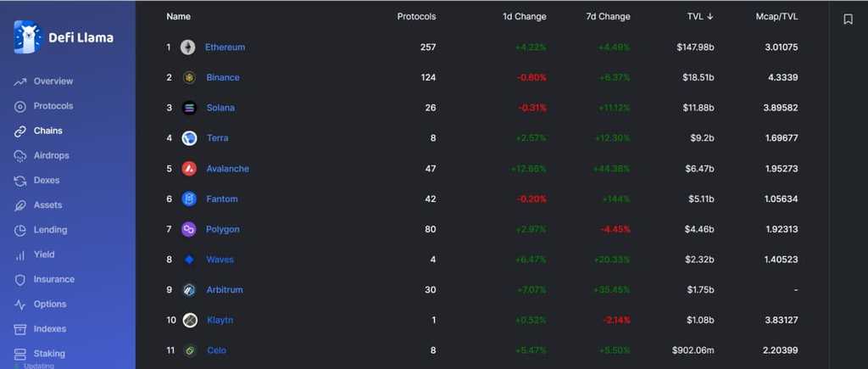Click the Waves chain logo icon
Screen dimensions: 868x369
pyautogui.click(x=189, y=260)
